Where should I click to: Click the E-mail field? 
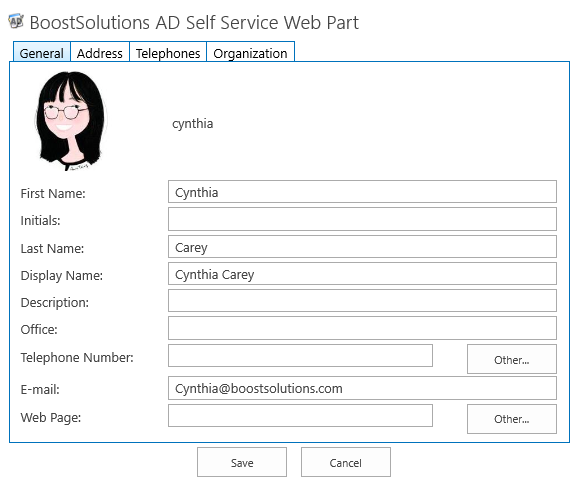tap(362, 388)
